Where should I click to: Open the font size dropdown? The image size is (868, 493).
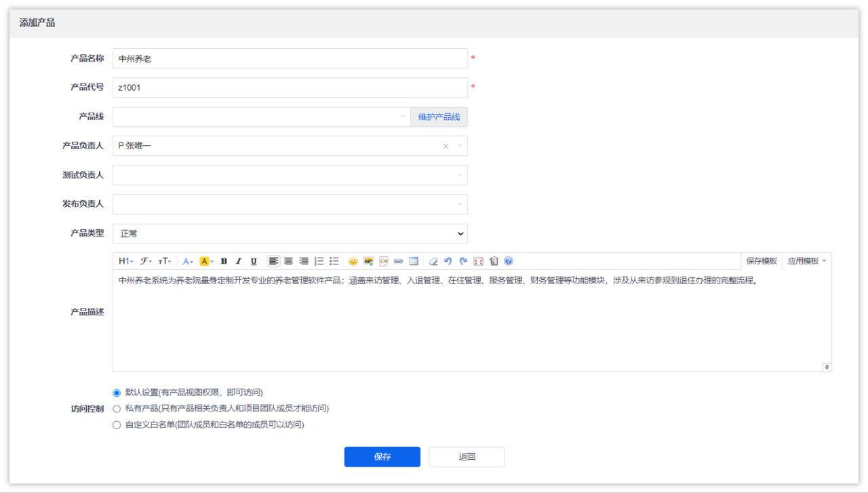point(165,261)
